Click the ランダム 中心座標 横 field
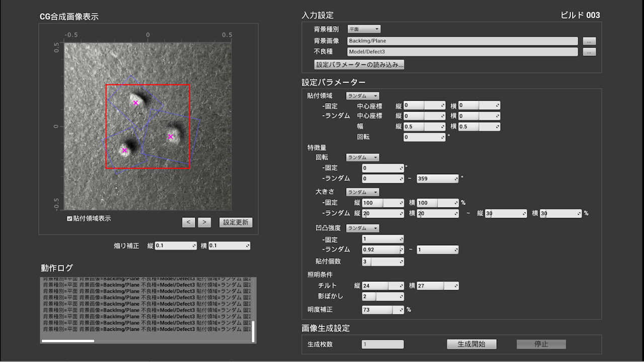 click(x=479, y=116)
